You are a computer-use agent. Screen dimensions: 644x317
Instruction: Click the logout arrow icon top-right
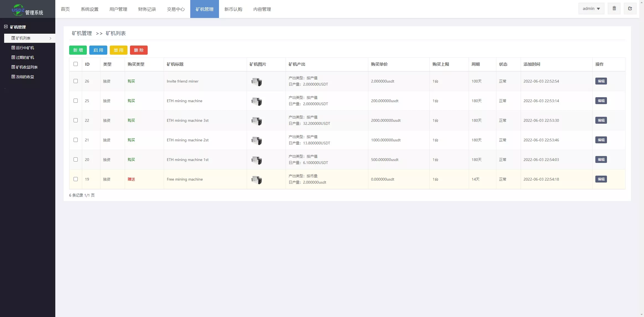coord(630,9)
